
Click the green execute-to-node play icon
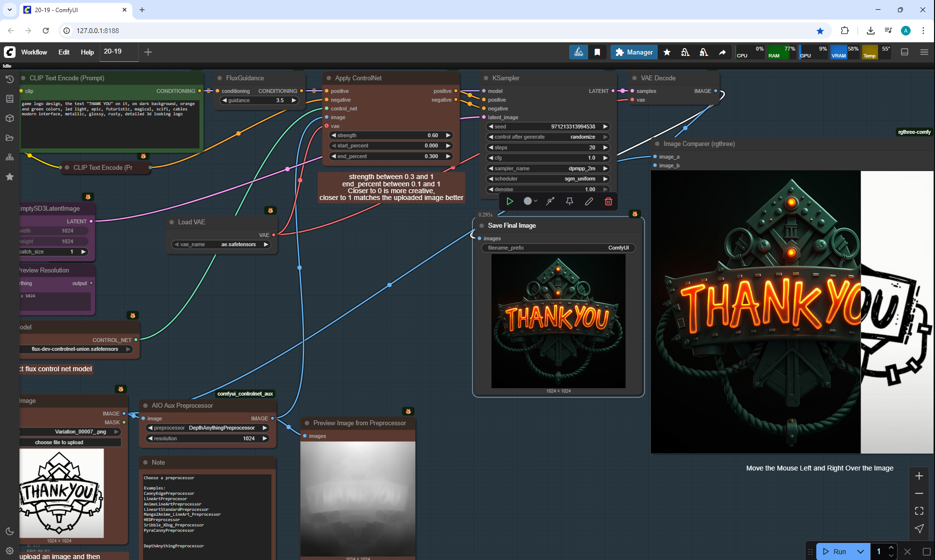pyautogui.click(x=509, y=201)
